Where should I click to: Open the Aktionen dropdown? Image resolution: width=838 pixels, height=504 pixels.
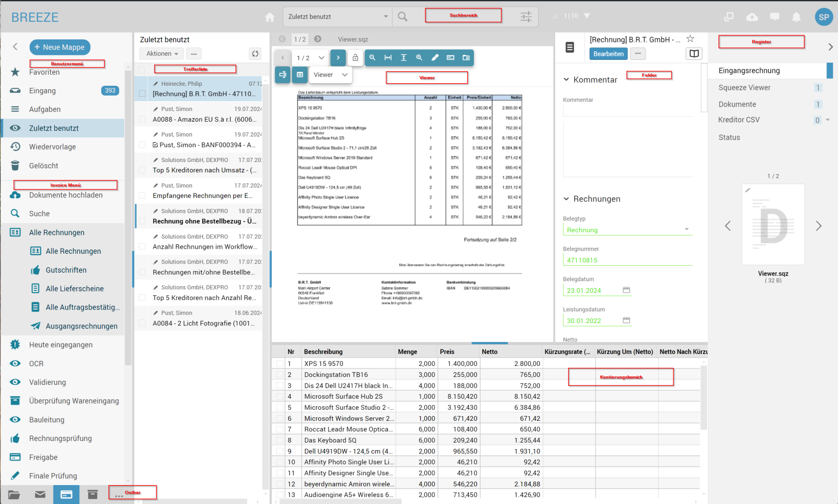[162, 54]
